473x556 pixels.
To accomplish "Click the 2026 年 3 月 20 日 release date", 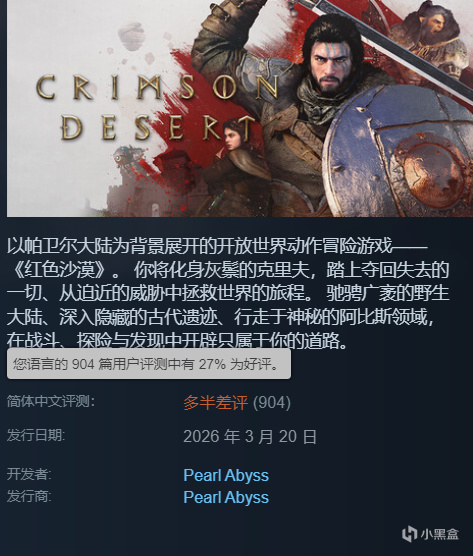I will (250, 436).
